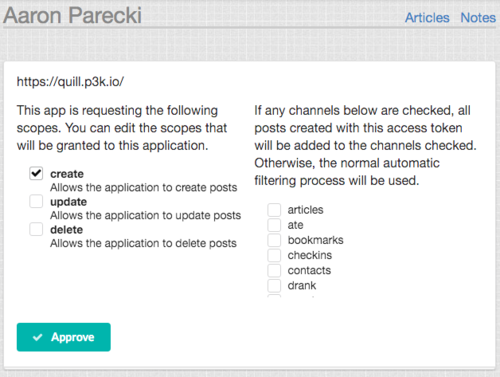Enable the delete scope checkbox
The width and height of the screenshot is (500, 377).
(36, 229)
